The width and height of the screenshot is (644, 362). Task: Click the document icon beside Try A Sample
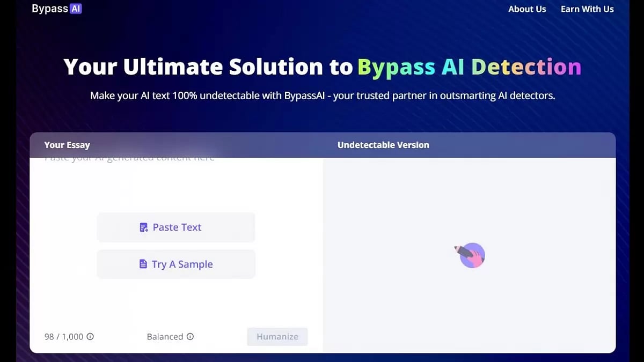(x=143, y=264)
